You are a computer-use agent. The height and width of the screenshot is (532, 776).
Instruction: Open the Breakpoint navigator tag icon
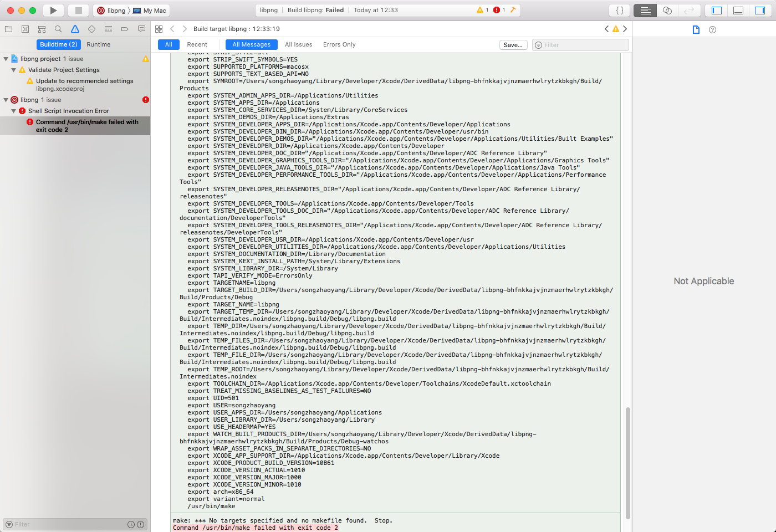(x=125, y=29)
